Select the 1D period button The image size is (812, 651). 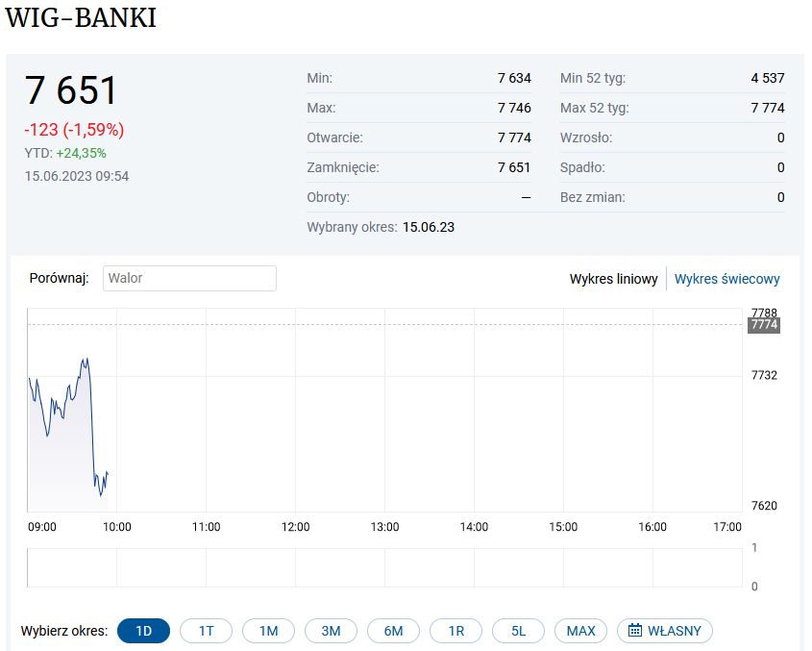click(143, 631)
